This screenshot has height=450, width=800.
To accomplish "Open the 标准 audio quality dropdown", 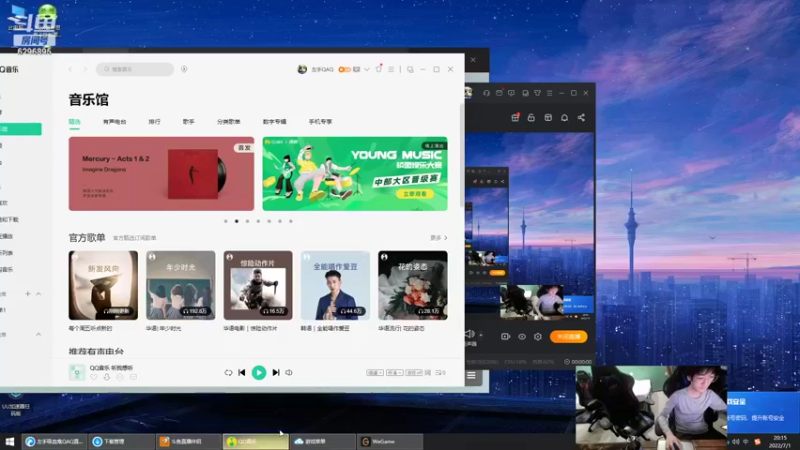I will [394, 373].
